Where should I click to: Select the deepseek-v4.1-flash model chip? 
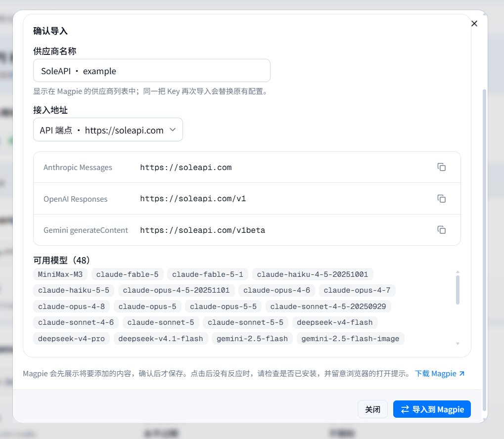point(161,339)
